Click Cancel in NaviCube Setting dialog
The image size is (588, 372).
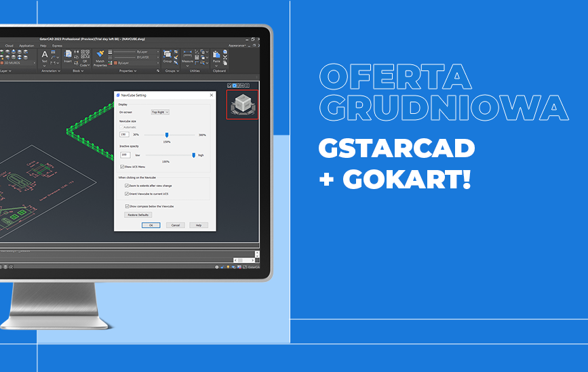pyautogui.click(x=174, y=225)
